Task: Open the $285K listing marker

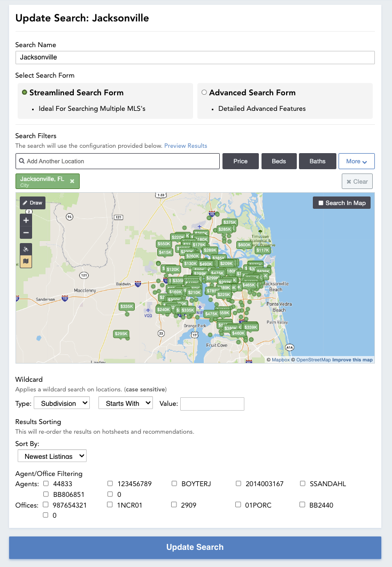Action: [x=225, y=229]
